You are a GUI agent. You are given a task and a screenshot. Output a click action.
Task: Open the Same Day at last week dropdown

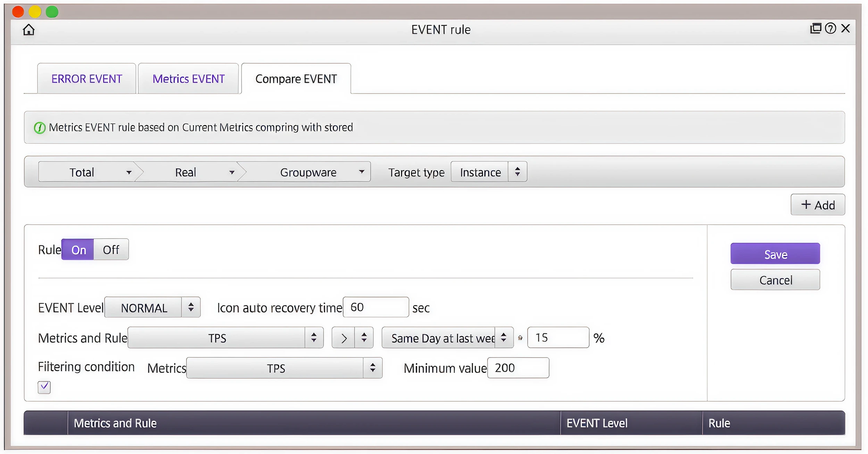[x=448, y=338]
